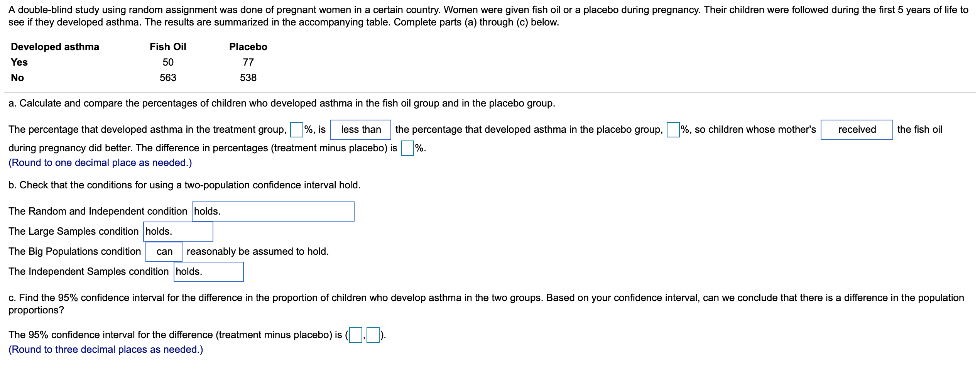The height and width of the screenshot is (369, 980).
Task: Open the 'received' dropdown before 'the fish oil'
Action: click(x=856, y=130)
